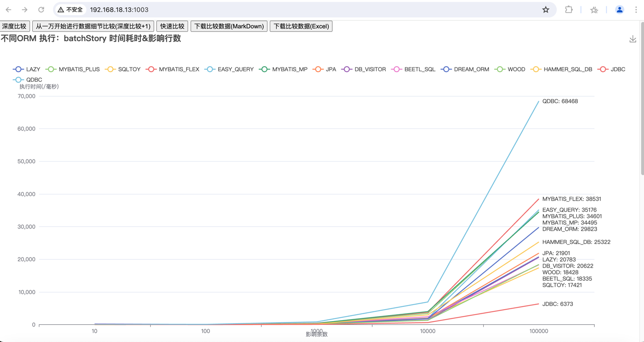The image size is (644, 342).
Task: Toggle the EASY_QUERY legend series
Action: (229, 69)
